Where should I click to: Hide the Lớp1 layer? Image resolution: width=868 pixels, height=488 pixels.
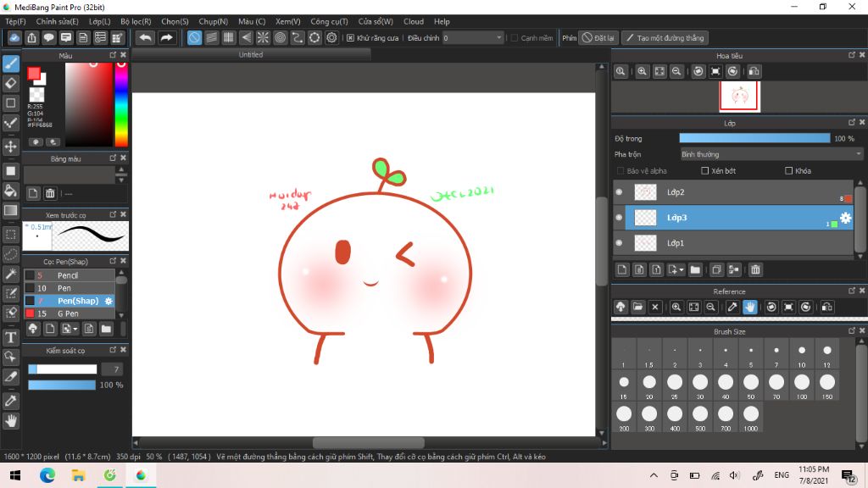point(619,243)
